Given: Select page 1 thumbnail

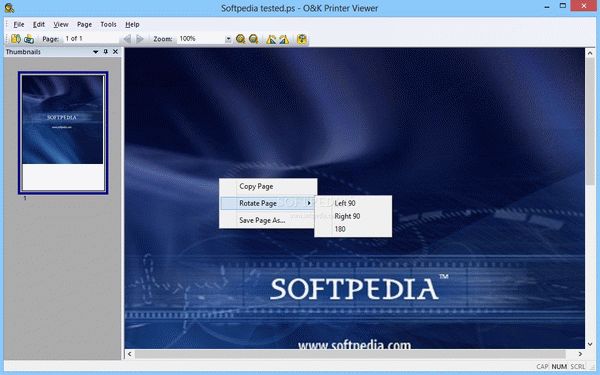Looking at the screenshot, I should (x=63, y=133).
